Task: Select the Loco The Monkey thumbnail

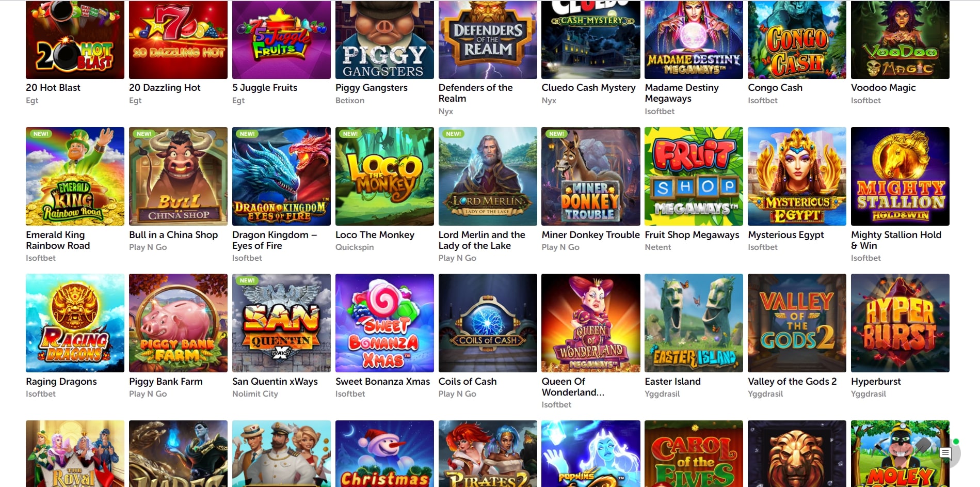Action: (384, 176)
